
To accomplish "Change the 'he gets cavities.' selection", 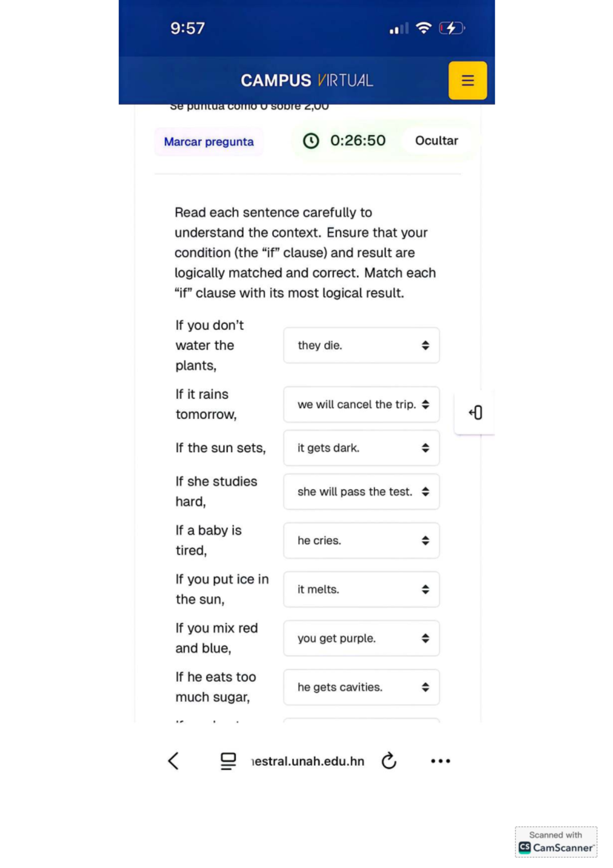I will pyautogui.click(x=361, y=687).
